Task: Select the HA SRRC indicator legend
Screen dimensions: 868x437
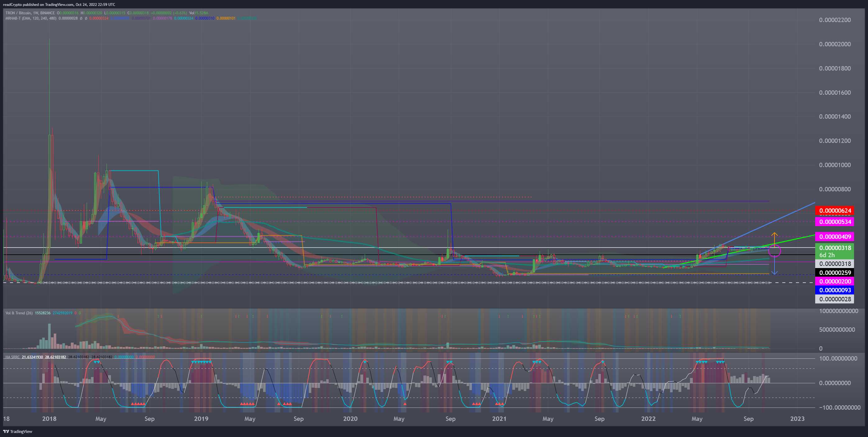Action: point(12,357)
